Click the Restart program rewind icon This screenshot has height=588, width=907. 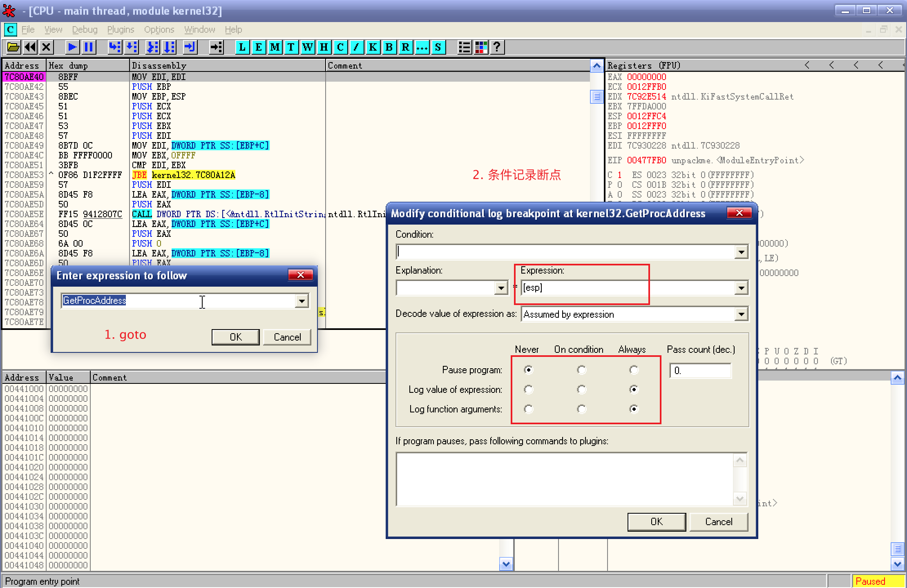click(x=30, y=47)
